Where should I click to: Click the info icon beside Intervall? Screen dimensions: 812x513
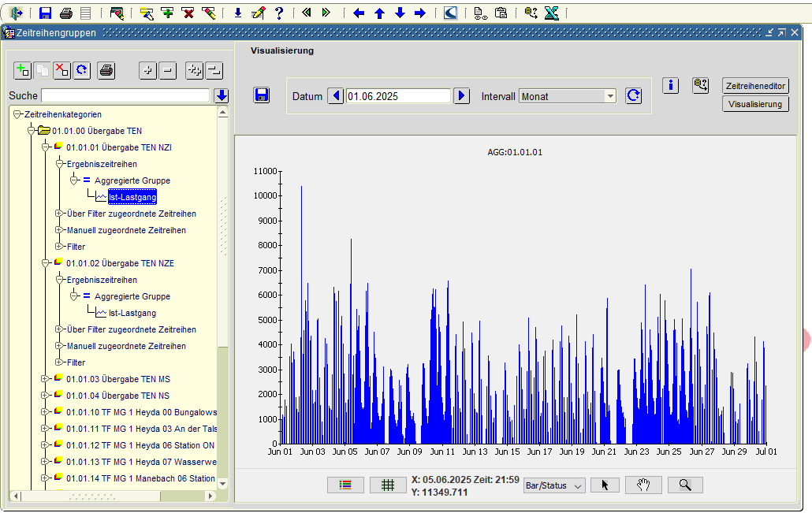(x=671, y=85)
